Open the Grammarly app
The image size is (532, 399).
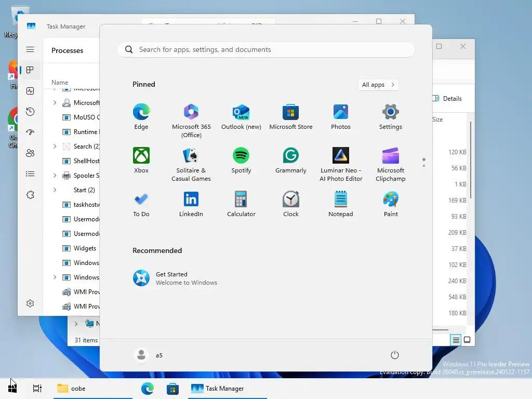click(x=291, y=161)
